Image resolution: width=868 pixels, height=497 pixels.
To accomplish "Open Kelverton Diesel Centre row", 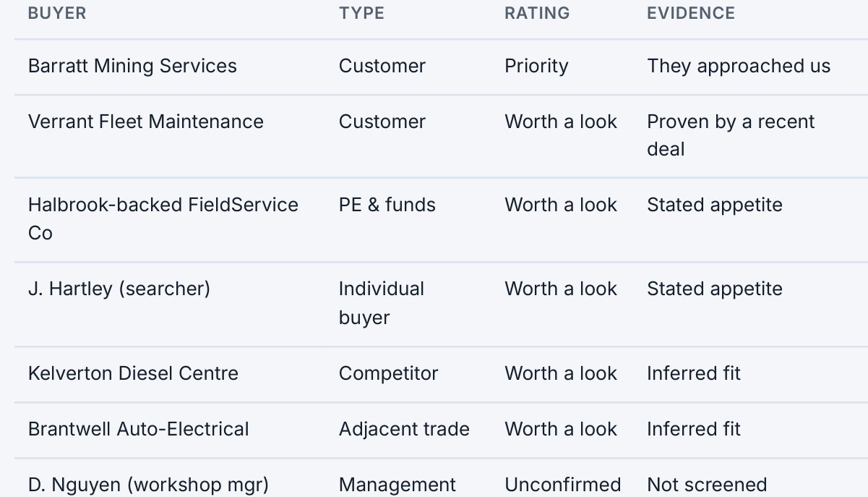I will [x=441, y=374].
